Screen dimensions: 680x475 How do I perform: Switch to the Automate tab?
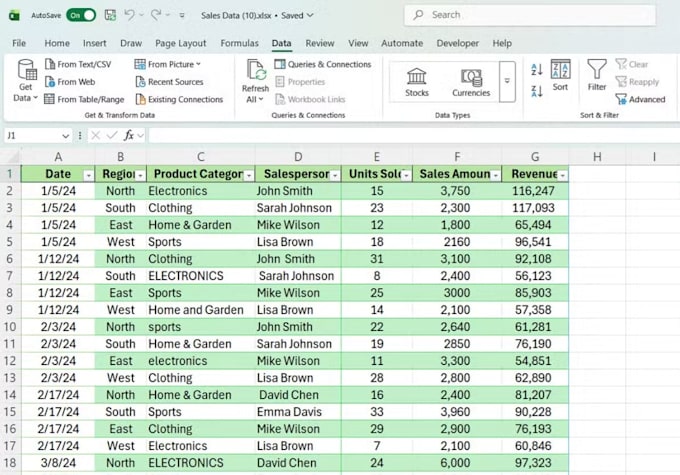click(402, 43)
